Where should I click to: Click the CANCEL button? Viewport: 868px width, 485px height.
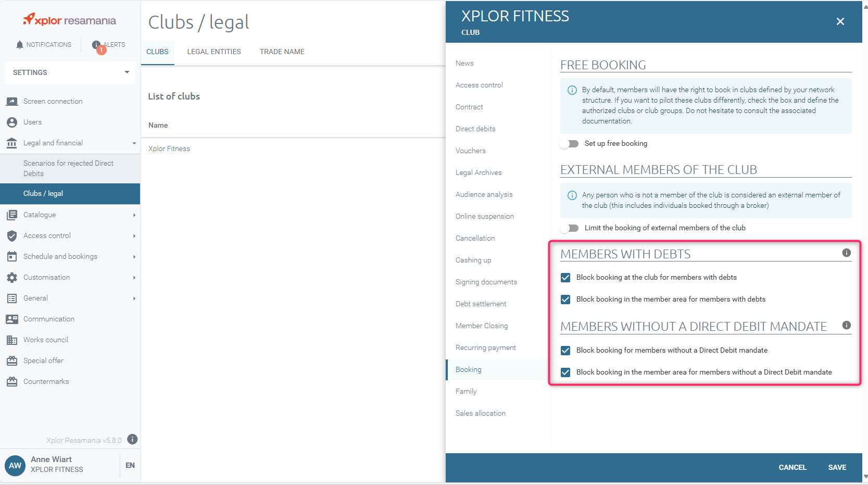[792, 467]
